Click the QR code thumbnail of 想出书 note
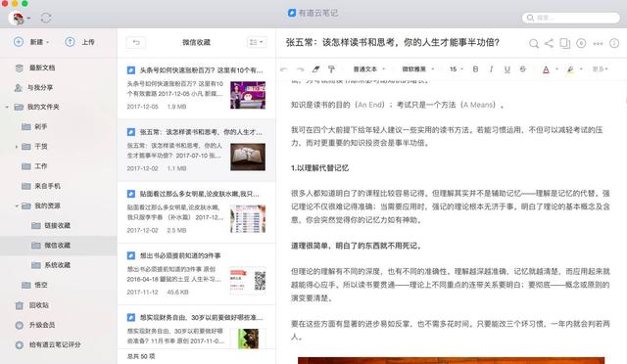627x364 pixels. click(248, 281)
